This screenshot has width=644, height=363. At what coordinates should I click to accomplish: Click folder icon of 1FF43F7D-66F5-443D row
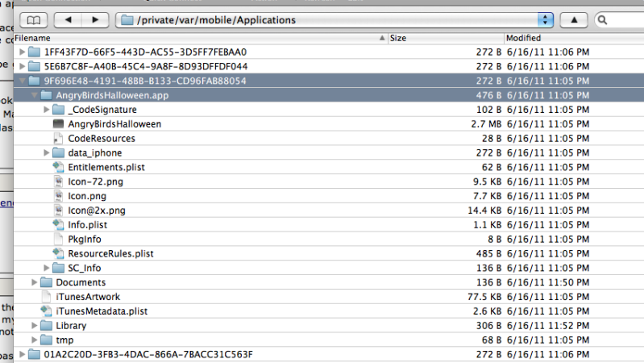coord(34,52)
